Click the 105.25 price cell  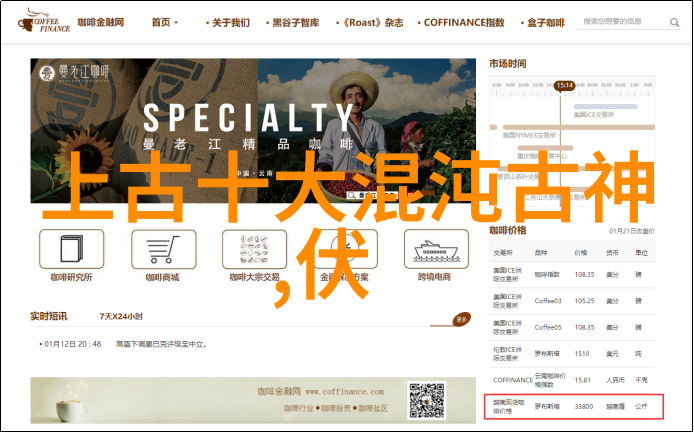click(x=584, y=301)
